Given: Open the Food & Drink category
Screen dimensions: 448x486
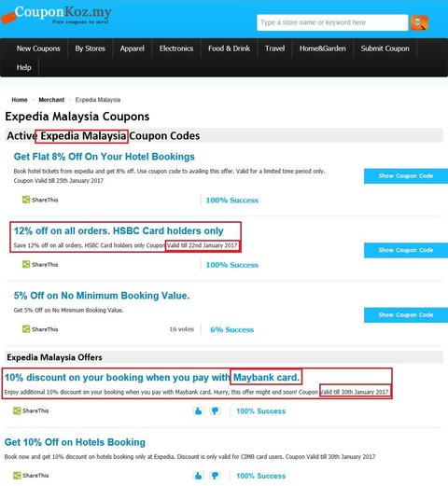Looking at the screenshot, I should (229, 49).
